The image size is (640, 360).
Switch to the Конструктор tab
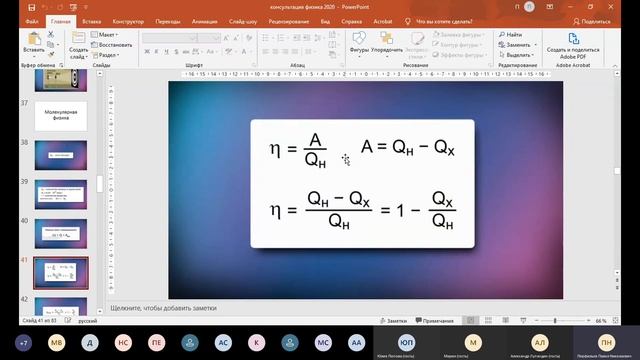tap(128, 22)
